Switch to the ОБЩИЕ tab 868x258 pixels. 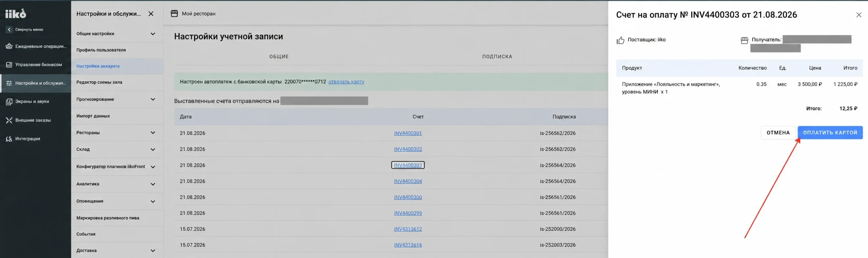pyautogui.click(x=279, y=57)
